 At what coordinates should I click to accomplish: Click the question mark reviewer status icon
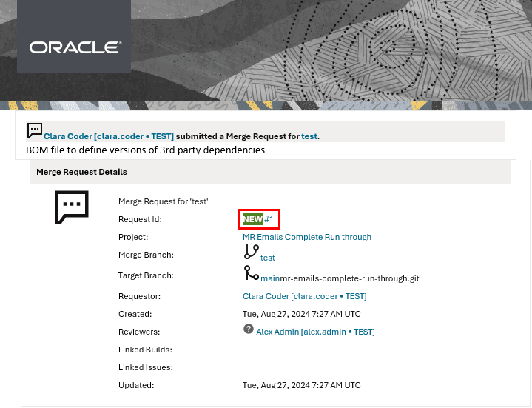coord(249,329)
